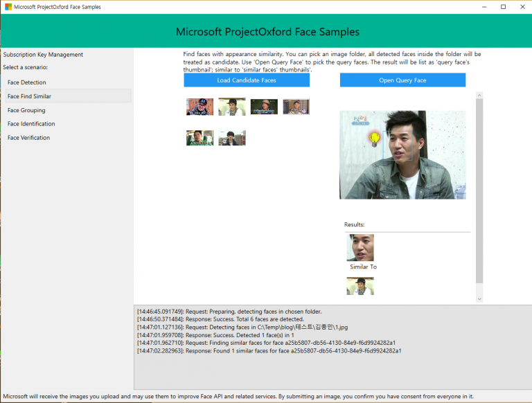Click the app icon in title bar
532x403 pixels.
pos(8,7)
